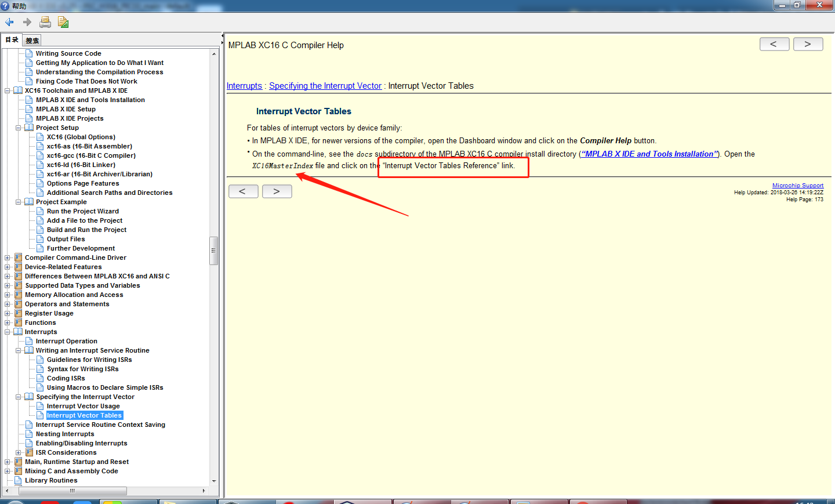Image resolution: width=835 pixels, height=504 pixels.
Task: Click the contents tree horizontal scrollbar thumb
Action: pyautogui.click(x=72, y=491)
